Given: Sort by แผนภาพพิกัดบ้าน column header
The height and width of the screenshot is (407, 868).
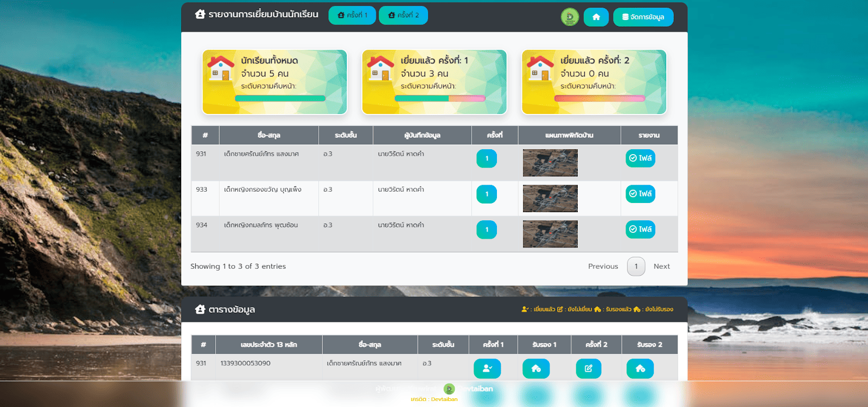Looking at the screenshot, I should 569,135.
